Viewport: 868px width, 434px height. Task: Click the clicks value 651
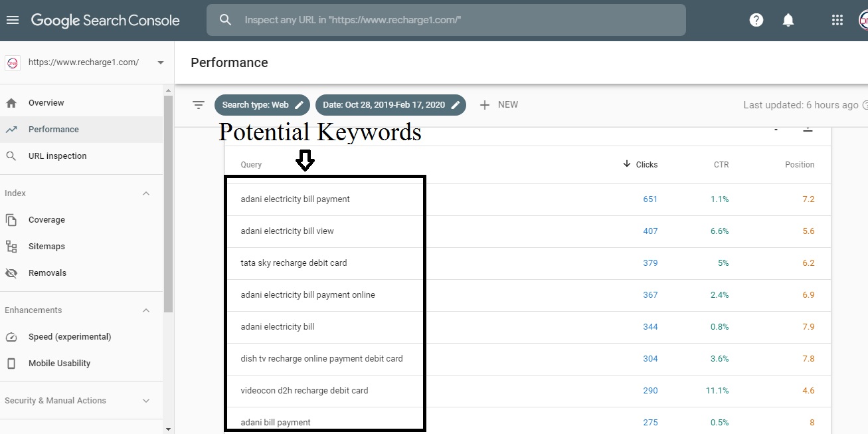pyautogui.click(x=650, y=199)
